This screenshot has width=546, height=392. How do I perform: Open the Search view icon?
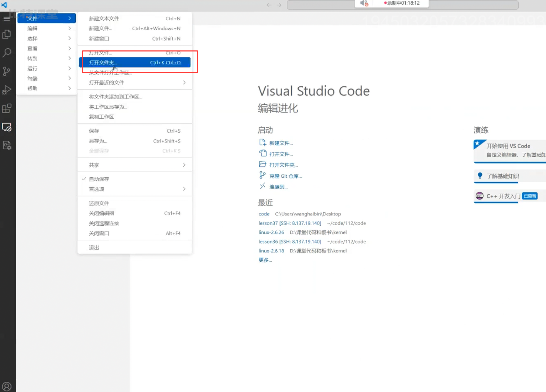[x=7, y=53]
